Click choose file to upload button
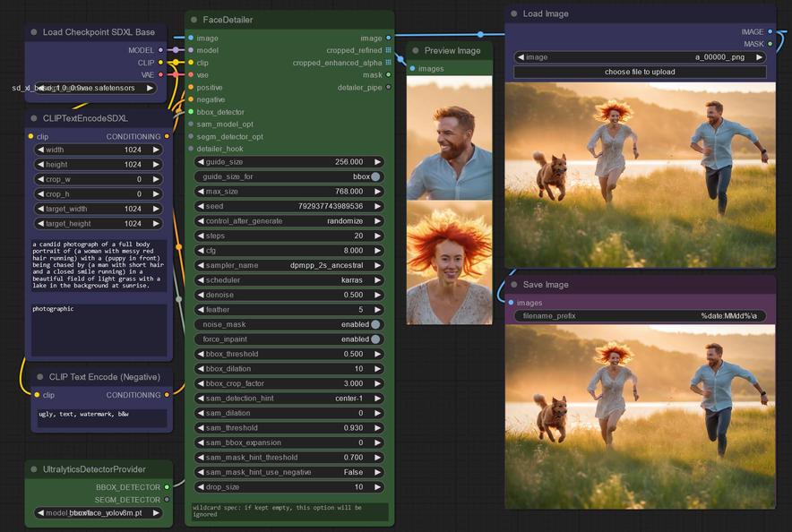Image resolution: width=792 pixels, height=532 pixels. tap(640, 72)
